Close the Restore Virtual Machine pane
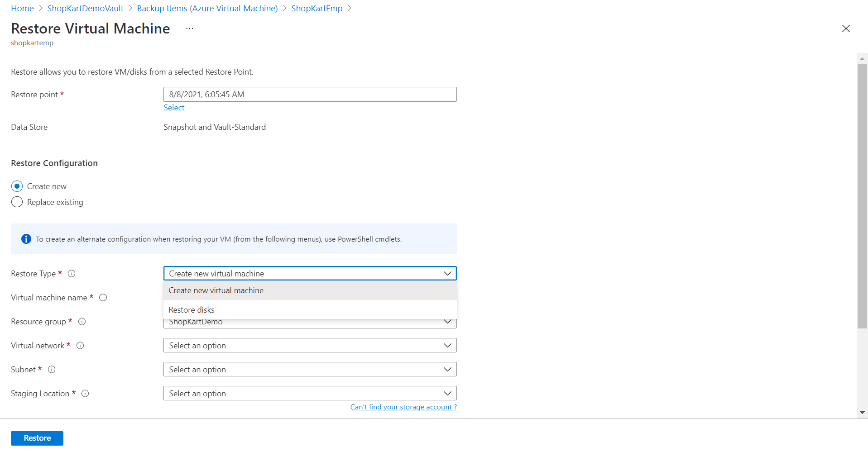The height and width of the screenshot is (461, 868). pyautogui.click(x=845, y=29)
